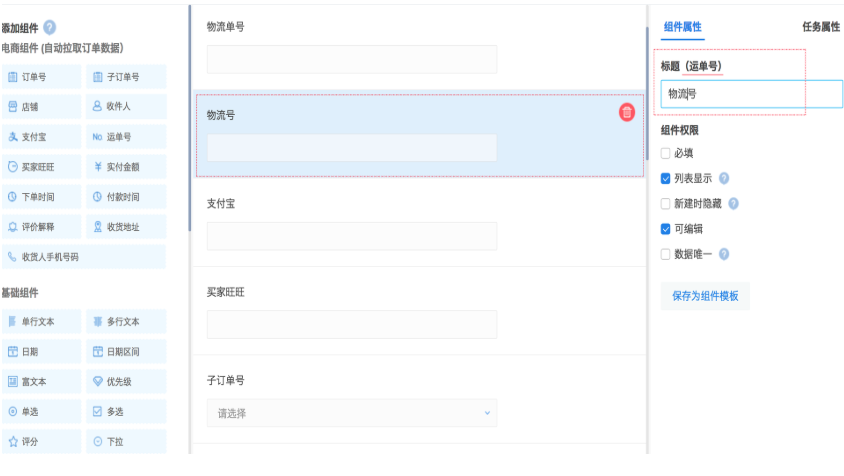Add the 买家旺旺 buyer component
The image size is (844, 476).
(x=41, y=167)
